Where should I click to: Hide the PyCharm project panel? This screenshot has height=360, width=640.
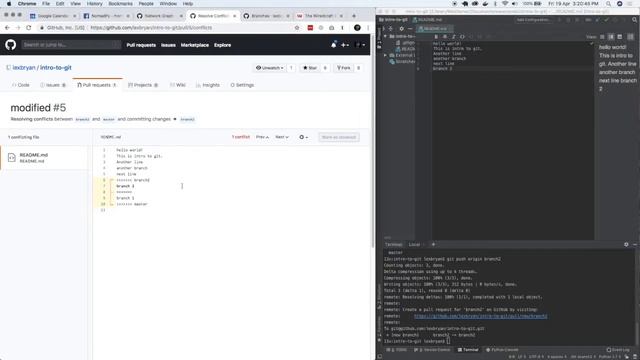click(x=410, y=29)
